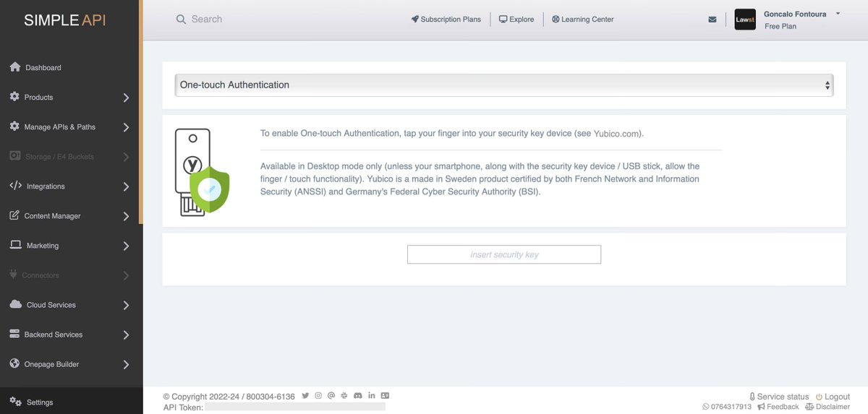Click the SIMPLE API logo
This screenshot has width=868, height=414.
click(x=64, y=20)
